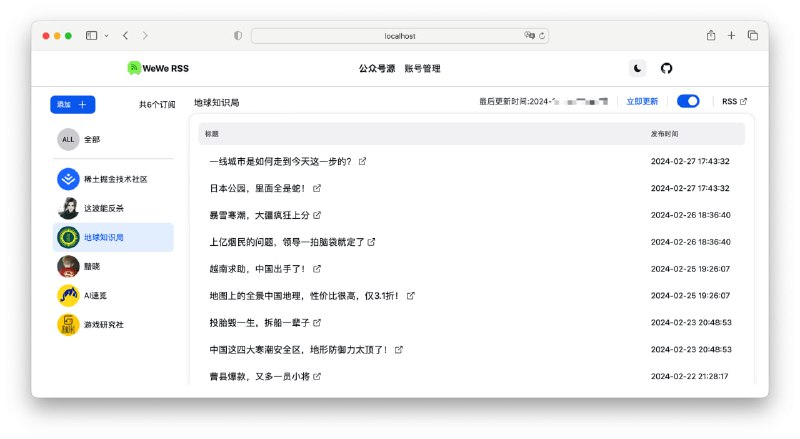The height and width of the screenshot is (439, 800).
Task: Open the 游戏研究社 feed in the sidebar
Action: click(103, 324)
